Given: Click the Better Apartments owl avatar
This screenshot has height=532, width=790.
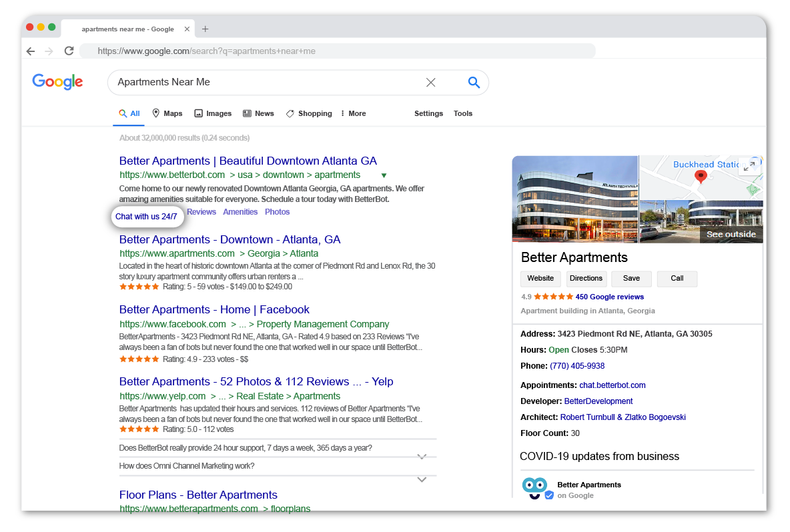Looking at the screenshot, I should pos(534,487).
